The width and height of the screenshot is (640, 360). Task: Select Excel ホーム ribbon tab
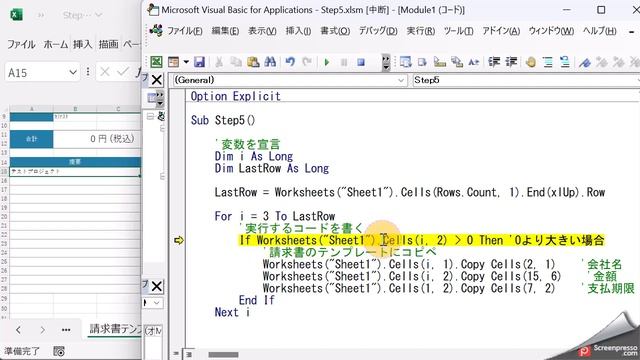[x=56, y=44]
